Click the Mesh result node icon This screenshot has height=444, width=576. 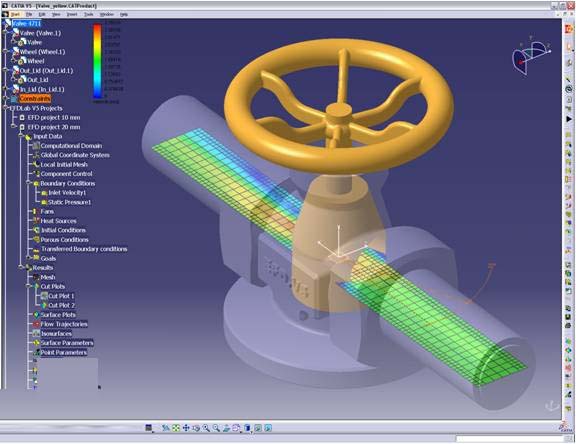tap(36, 277)
